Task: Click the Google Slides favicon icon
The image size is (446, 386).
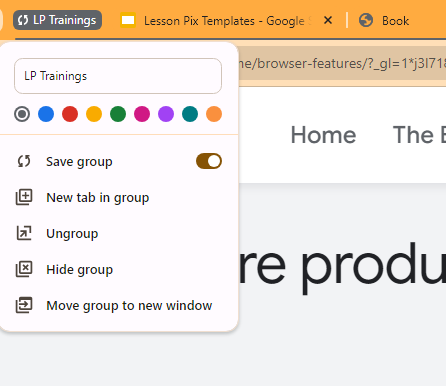Action: point(128,20)
